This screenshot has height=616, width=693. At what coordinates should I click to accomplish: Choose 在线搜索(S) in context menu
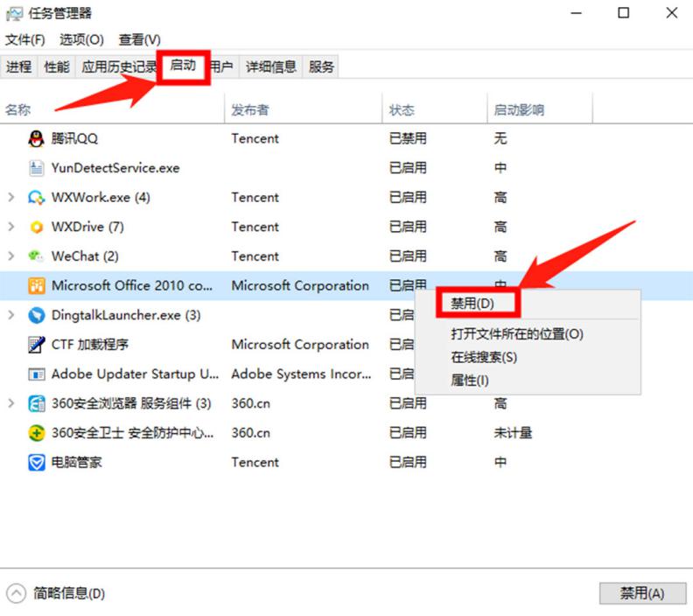click(x=484, y=357)
